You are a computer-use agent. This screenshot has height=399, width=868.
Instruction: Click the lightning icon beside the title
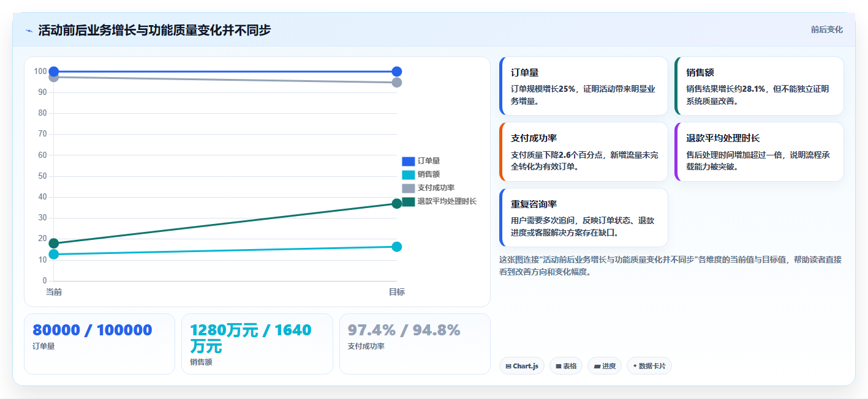click(29, 31)
